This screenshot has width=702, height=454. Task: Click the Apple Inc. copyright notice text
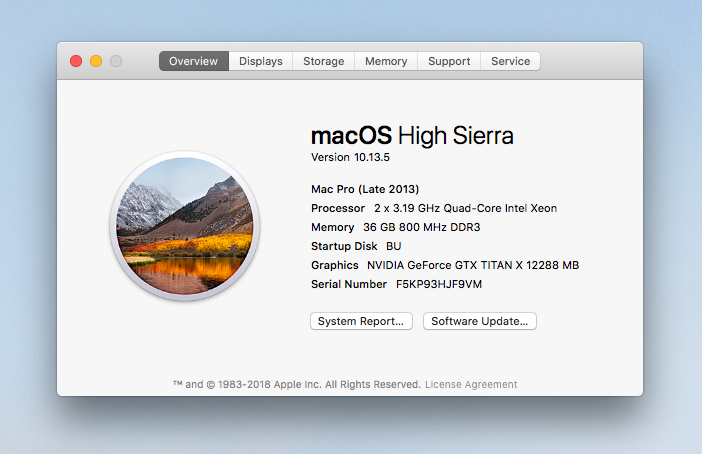click(x=297, y=385)
